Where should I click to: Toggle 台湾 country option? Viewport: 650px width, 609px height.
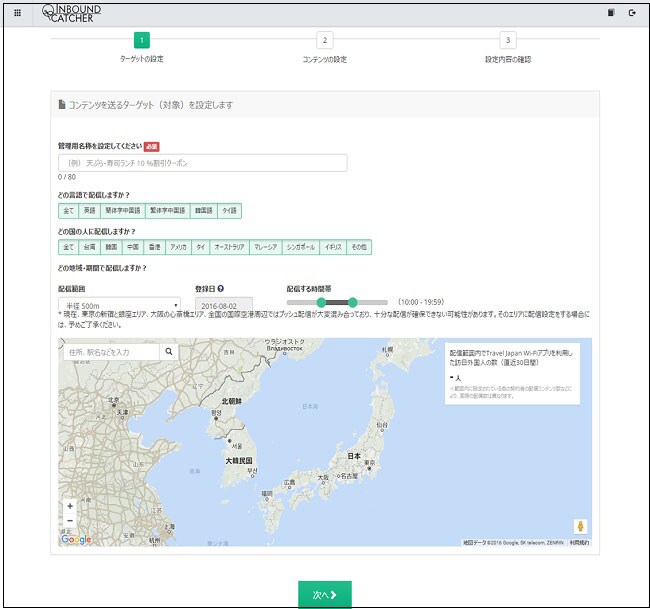click(x=90, y=247)
